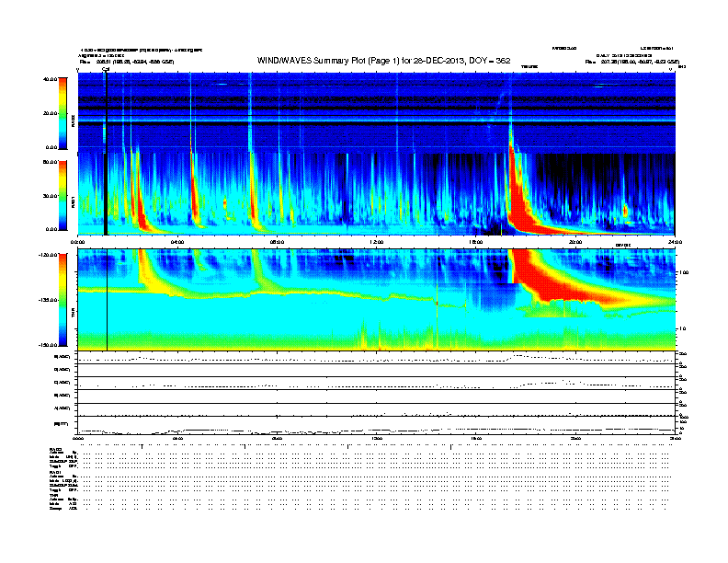Click the 10 tick right of TNR panel
The width and height of the screenshot is (728, 563).
pyautogui.click(x=684, y=328)
